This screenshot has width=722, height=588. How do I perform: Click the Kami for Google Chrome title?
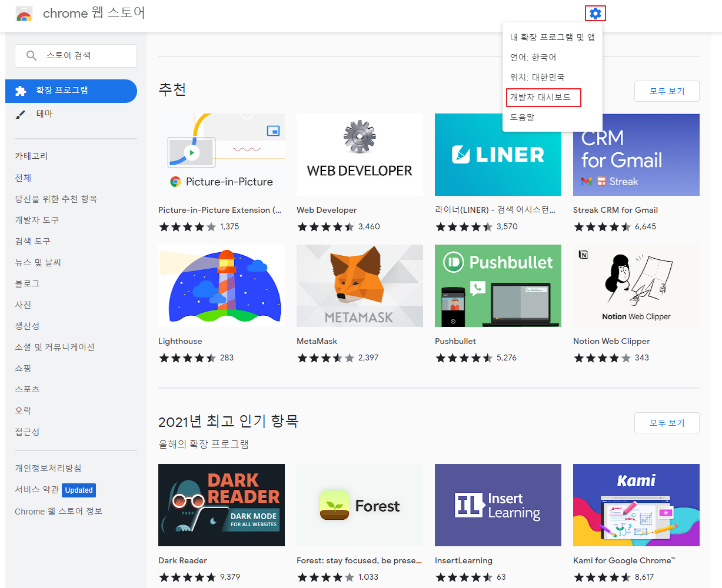point(624,560)
